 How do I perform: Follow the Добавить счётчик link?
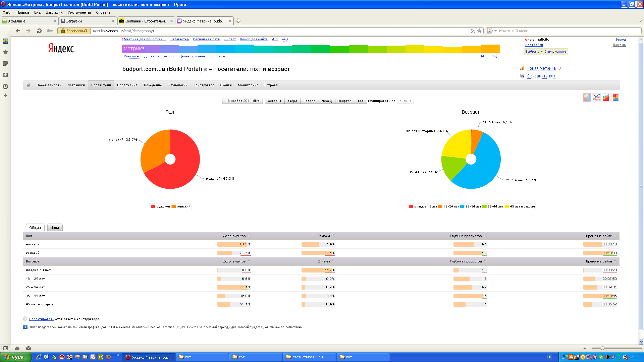pos(159,56)
